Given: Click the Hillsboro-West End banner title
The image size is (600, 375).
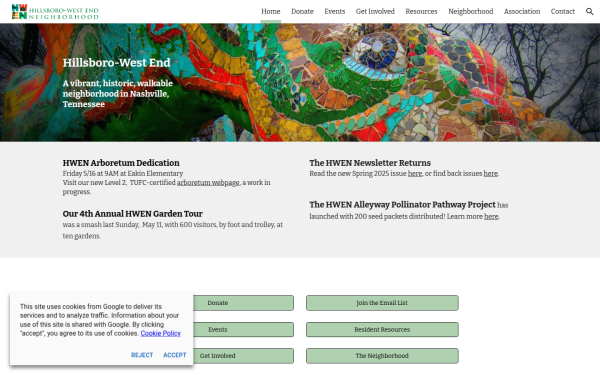Looking at the screenshot, I should [116, 63].
